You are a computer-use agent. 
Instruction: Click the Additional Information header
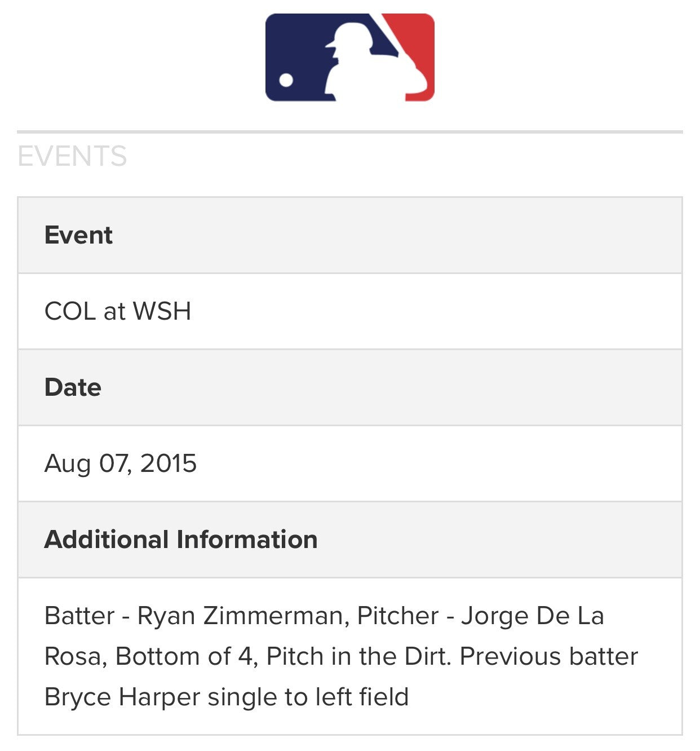coord(181,540)
